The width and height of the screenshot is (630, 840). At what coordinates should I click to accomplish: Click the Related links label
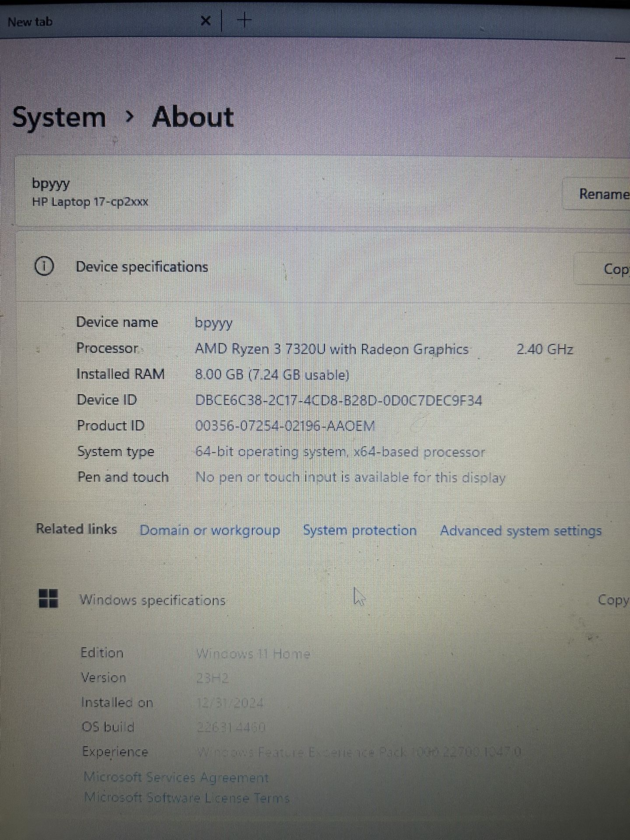[x=77, y=529]
